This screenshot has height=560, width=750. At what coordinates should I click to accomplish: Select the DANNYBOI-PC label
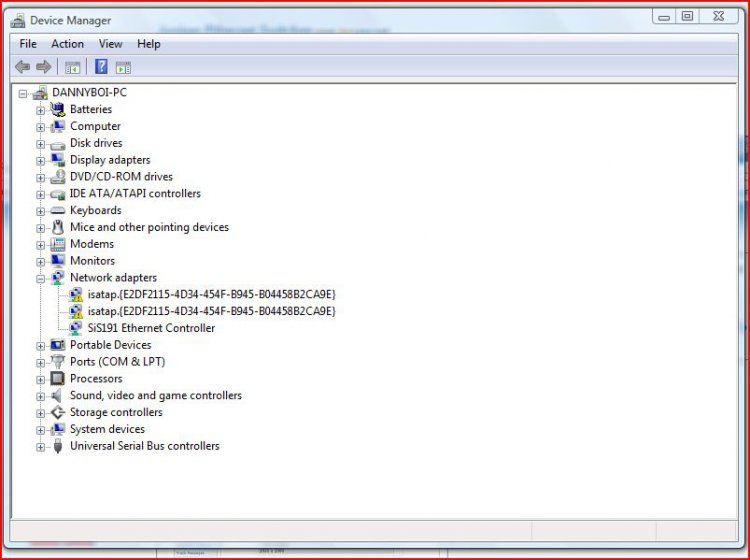tap(89, 92)
